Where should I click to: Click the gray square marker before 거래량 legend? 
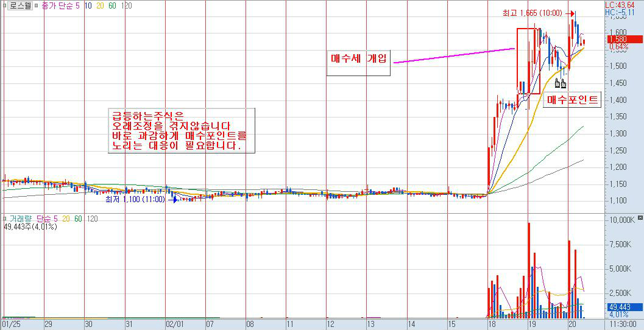[4, 219]
